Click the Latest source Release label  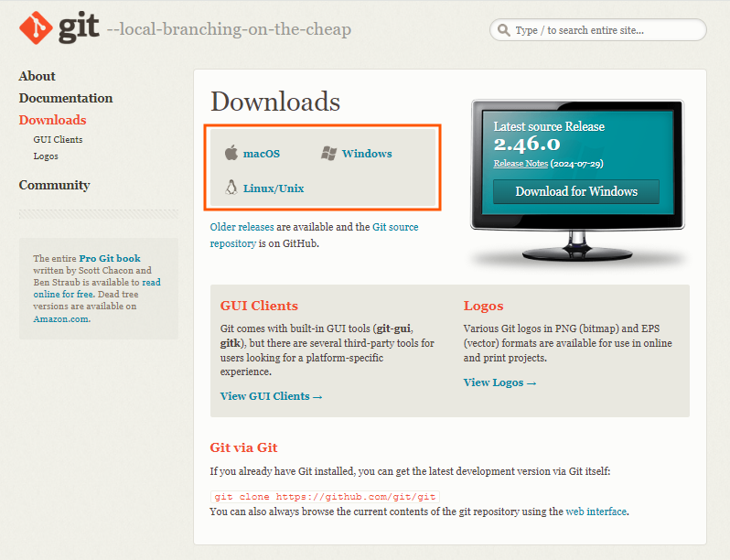coord(549,126)
